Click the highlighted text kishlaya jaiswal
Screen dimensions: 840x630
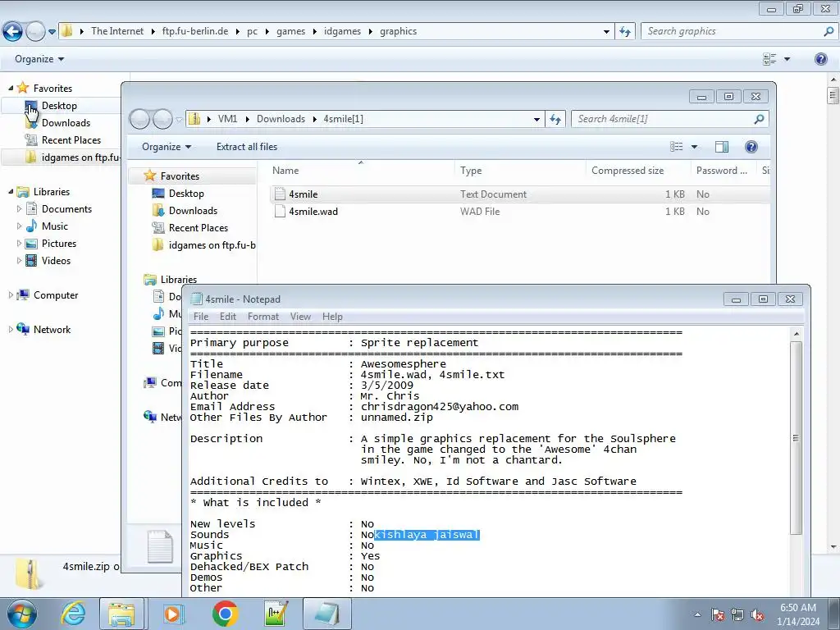tap(427, 535)
